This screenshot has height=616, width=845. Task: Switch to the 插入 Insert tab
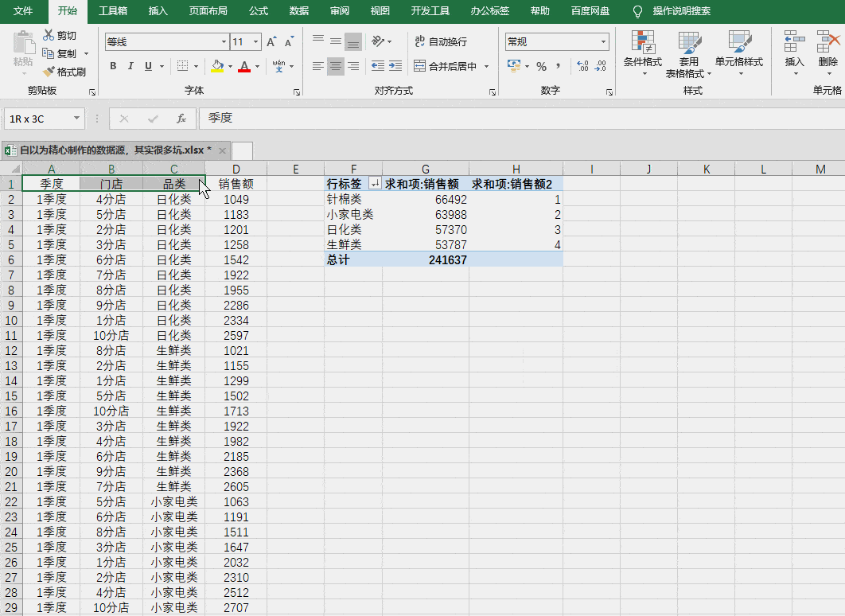[158, 11]
